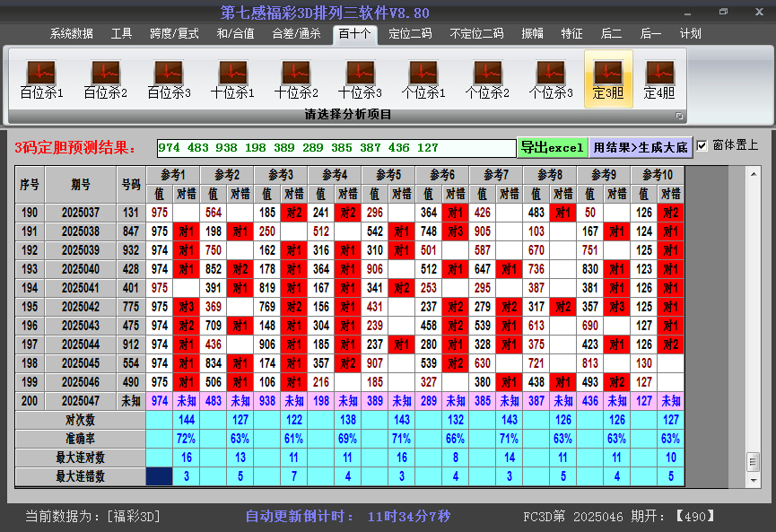Click 用结果>生成大底 button
This screenshot has width=776, height=532.
coord(641,147)
